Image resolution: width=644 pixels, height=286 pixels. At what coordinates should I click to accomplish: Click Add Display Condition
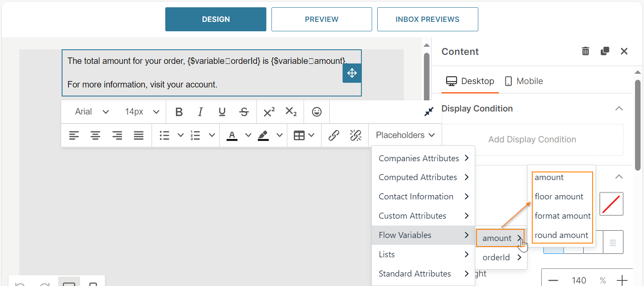pos(532,139)
